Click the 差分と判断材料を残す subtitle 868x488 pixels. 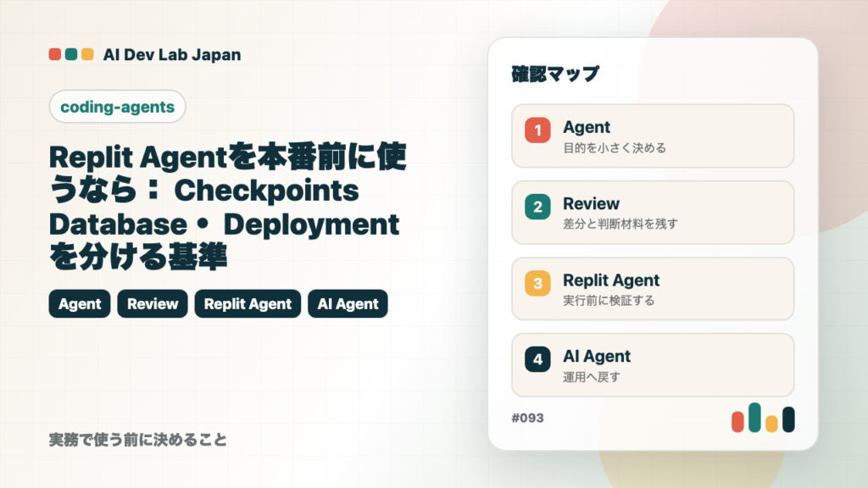(620, 224)
